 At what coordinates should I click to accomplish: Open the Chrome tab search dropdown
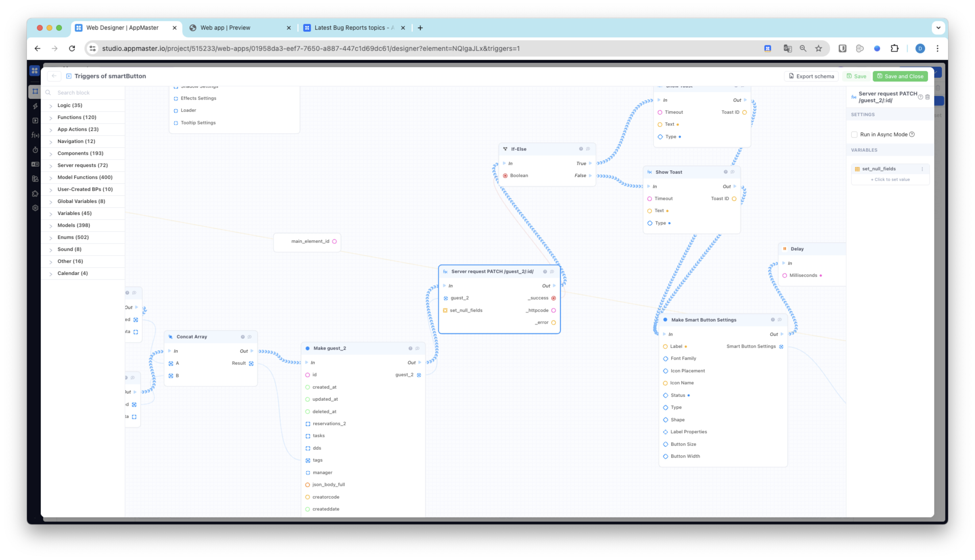pos(938,28)
